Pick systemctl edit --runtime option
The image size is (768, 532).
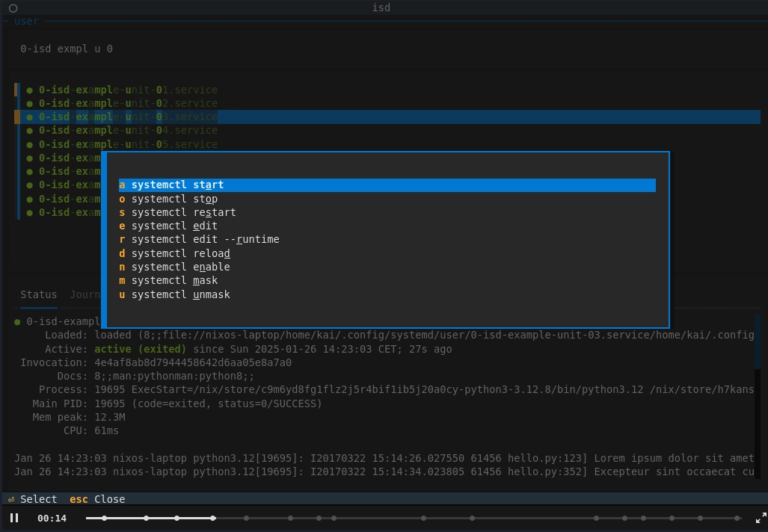click(x=205, y=240)
